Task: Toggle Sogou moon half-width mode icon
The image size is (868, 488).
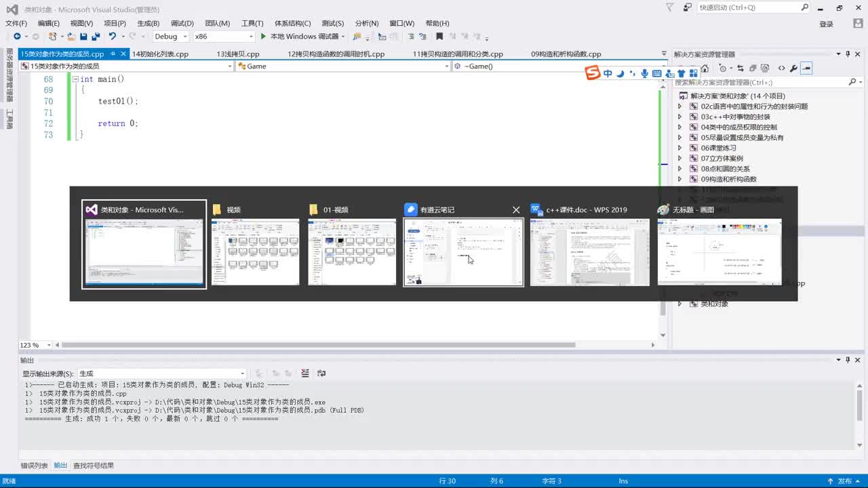Action: pyautogui.click(x=620, y=74)
